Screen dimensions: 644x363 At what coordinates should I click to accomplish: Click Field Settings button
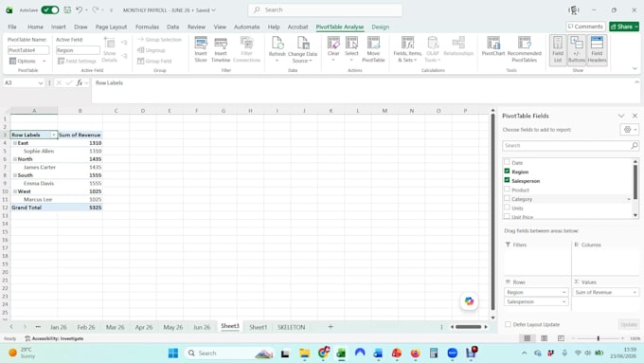(x=78, y=62)
